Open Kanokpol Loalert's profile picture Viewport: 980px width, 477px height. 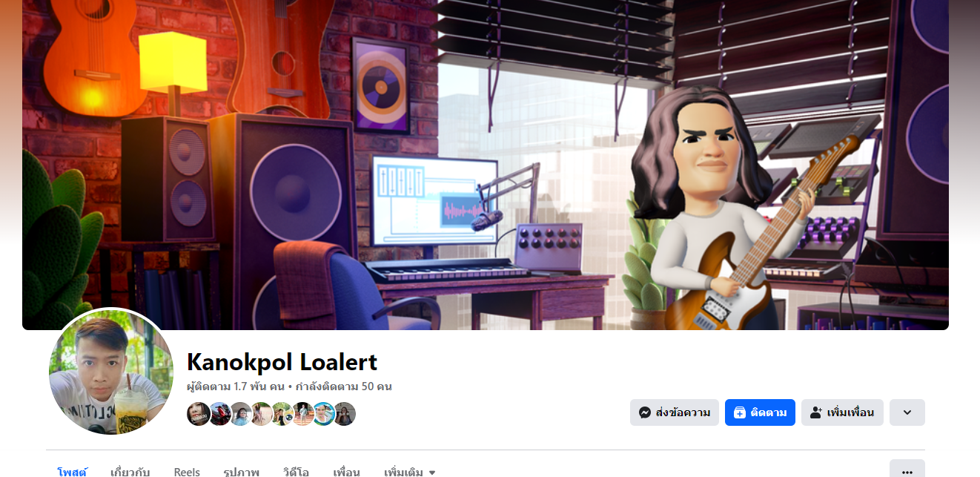[x=111, y=372]
